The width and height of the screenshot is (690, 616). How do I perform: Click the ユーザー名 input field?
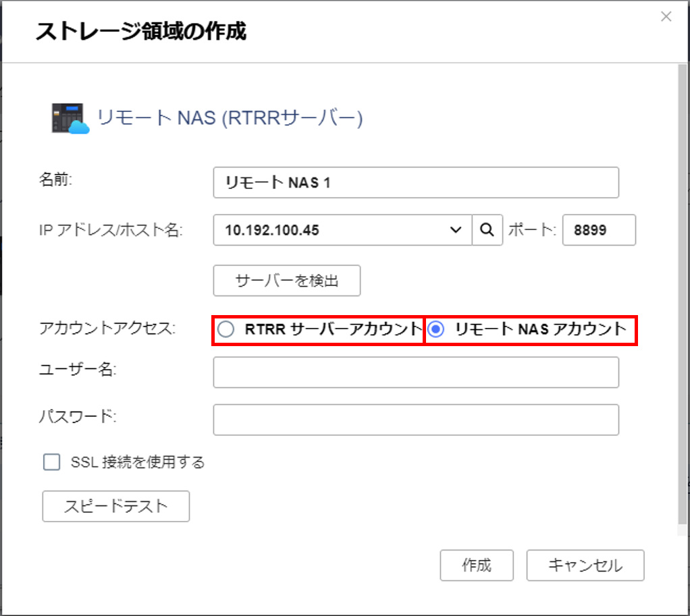415,372
